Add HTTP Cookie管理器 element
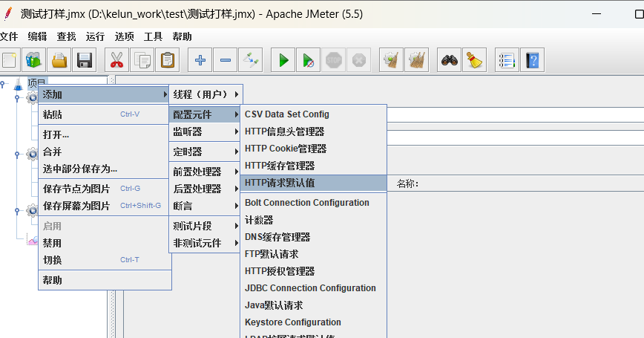 point(313,149)
